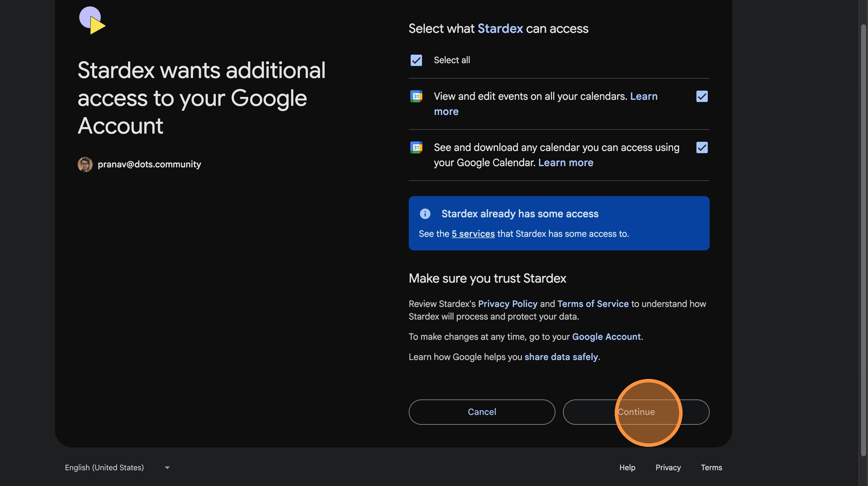
Task: Open Stardex's Privacy Policy link
Action: 507,304
